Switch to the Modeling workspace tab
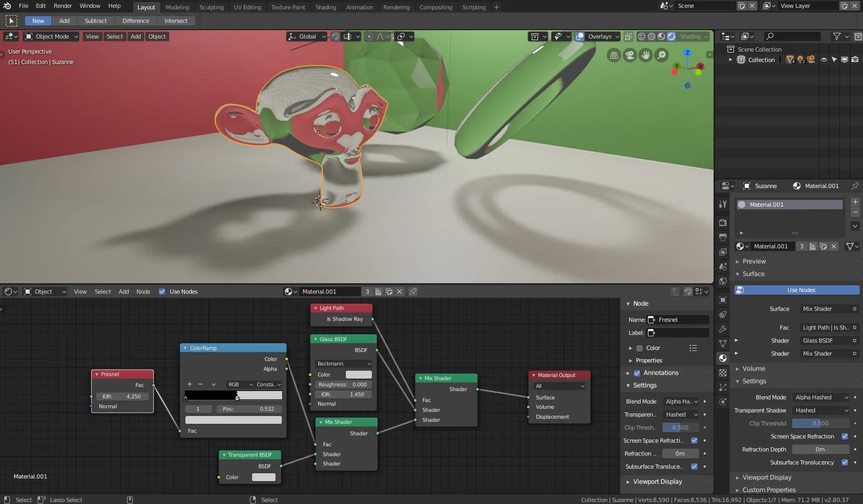Screen dimensions: 863x504 [177, 7]
